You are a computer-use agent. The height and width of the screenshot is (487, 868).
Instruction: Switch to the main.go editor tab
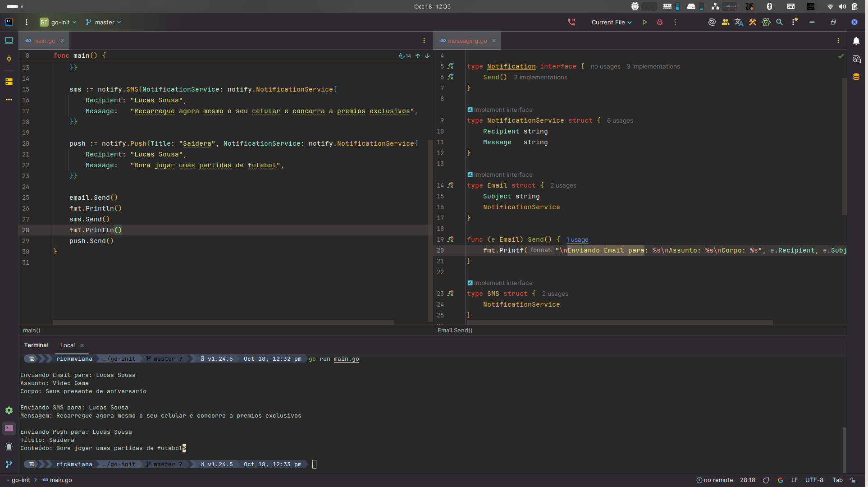[44, 41]
